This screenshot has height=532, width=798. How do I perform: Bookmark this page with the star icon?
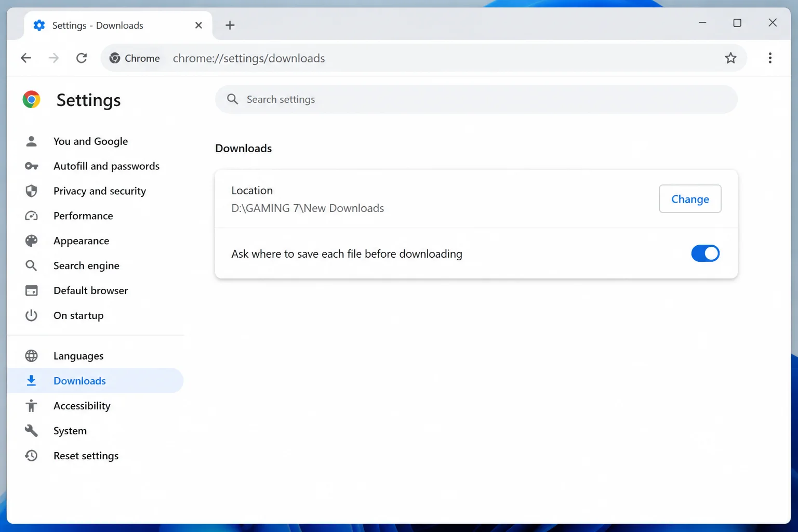(730, 58)
